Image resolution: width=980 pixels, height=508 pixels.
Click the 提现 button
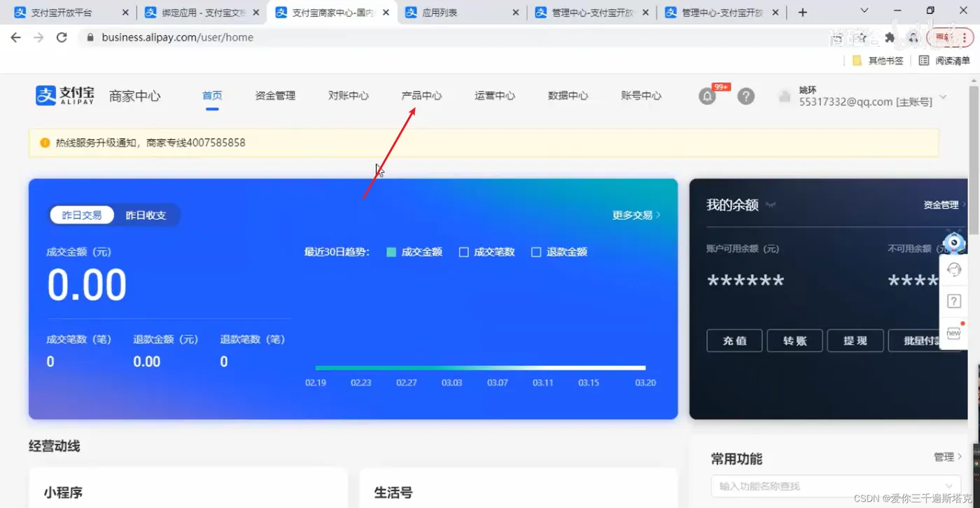coord(855,341)
